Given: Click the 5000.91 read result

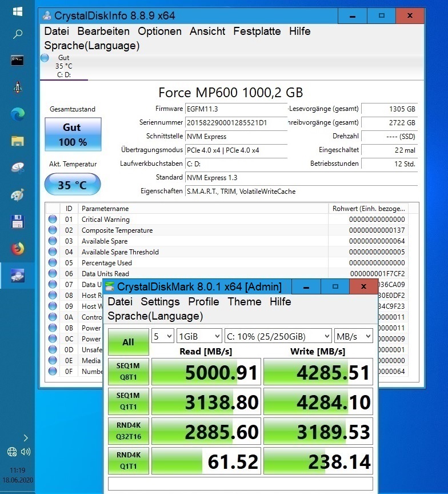Looking at the screenshot, I should (206, 372).
